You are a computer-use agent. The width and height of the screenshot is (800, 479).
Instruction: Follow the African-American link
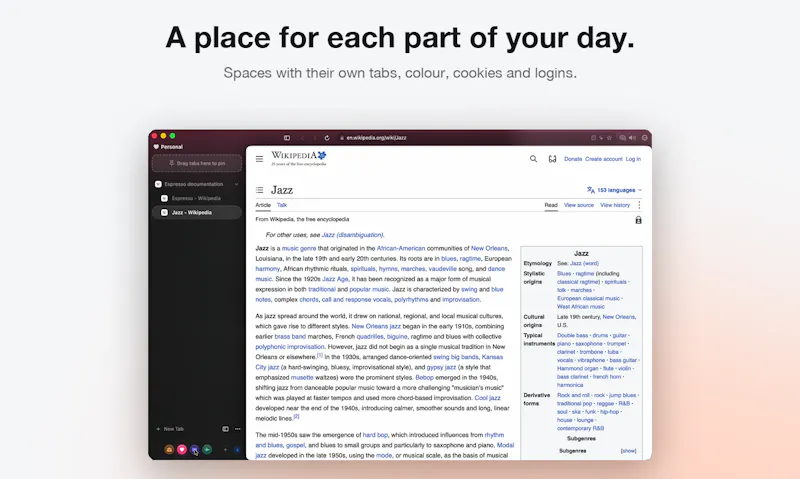tap(401, 248)
